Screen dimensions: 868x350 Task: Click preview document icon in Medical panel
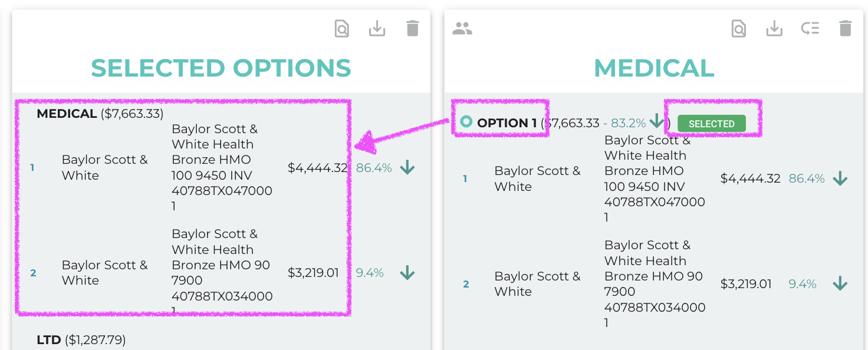coord(739,28)
